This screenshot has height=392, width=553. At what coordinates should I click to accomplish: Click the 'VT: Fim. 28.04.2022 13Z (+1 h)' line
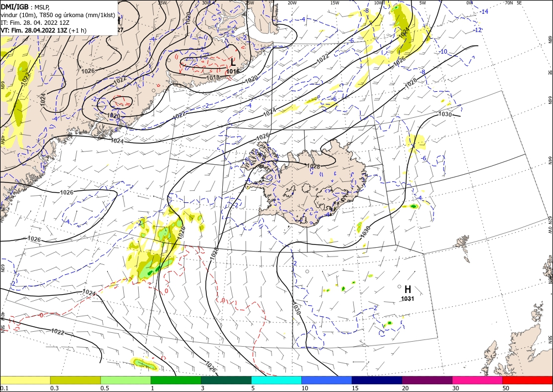pos(44,30)
